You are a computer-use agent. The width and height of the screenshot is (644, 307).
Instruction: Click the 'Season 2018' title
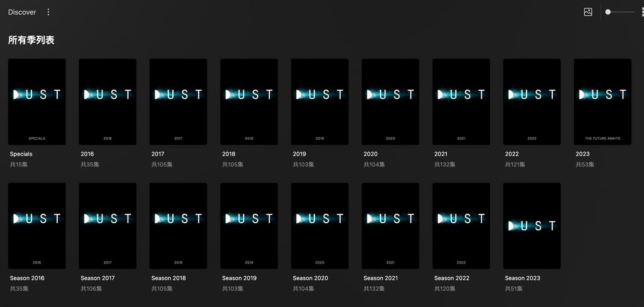click(x=169, y=278)
